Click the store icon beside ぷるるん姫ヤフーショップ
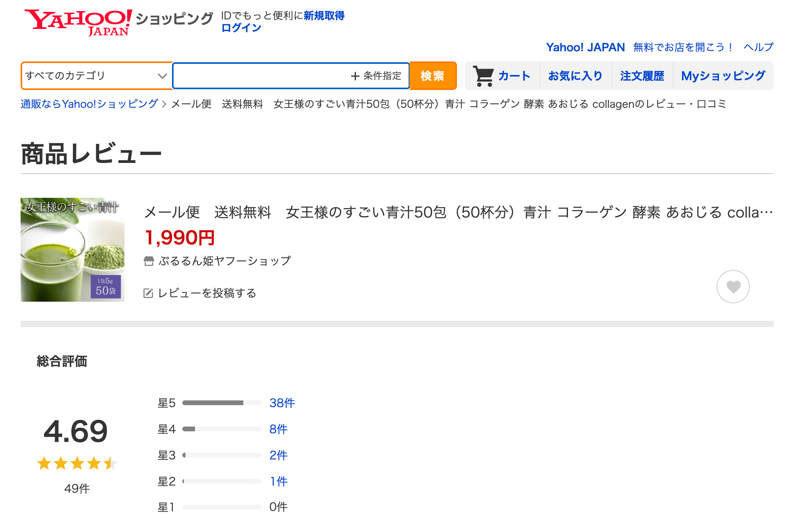Image resolution: width=799 pixels, height=532 pixels. 149,261
